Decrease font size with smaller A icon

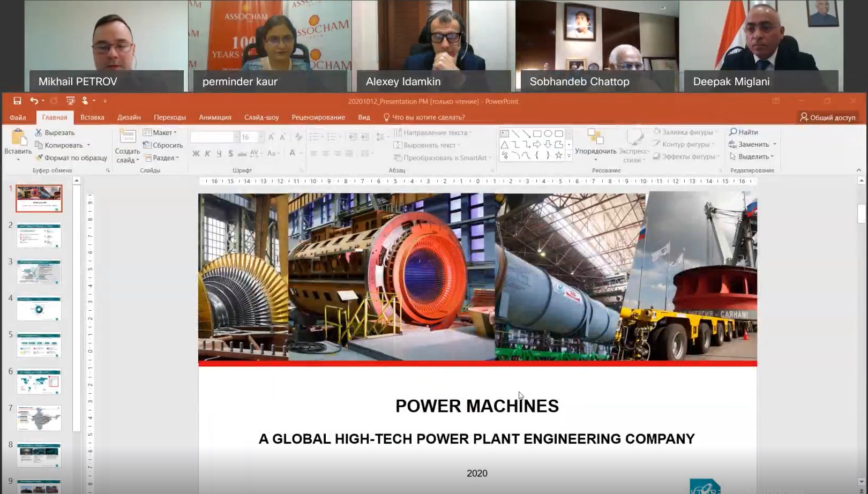coord(282,137)
